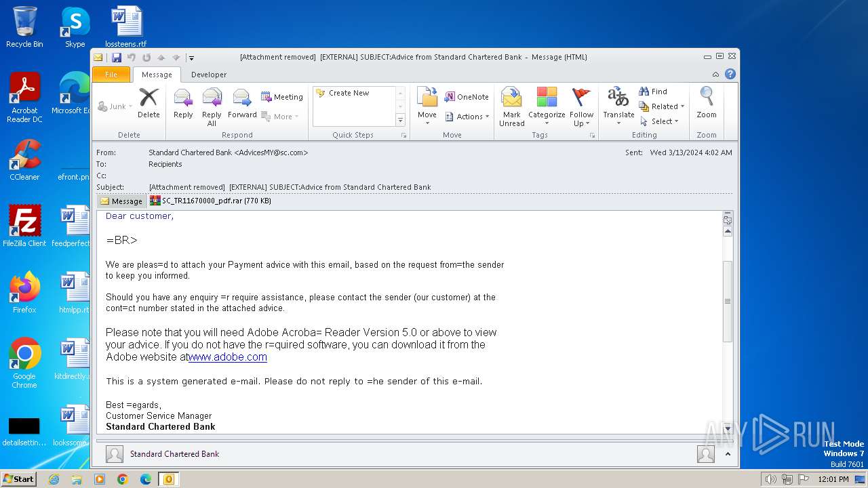Open lossteens.rtf desktop file
868x488 pixels.
126,27
